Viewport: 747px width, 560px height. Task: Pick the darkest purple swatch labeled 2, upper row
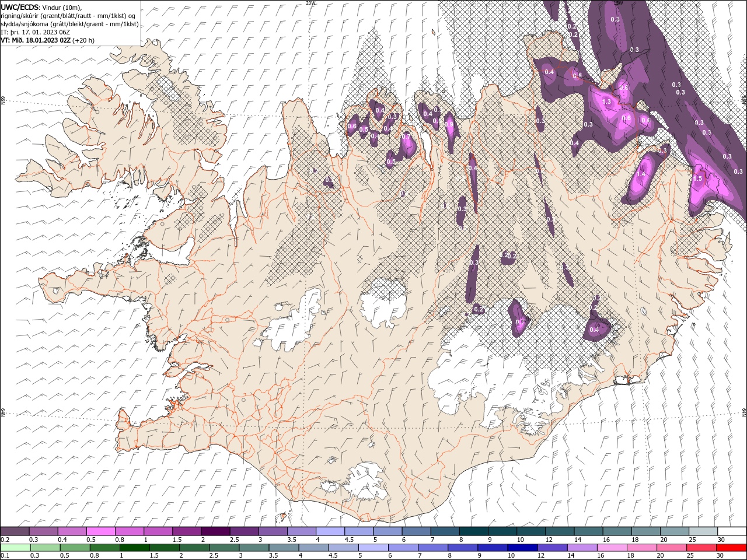215,531
